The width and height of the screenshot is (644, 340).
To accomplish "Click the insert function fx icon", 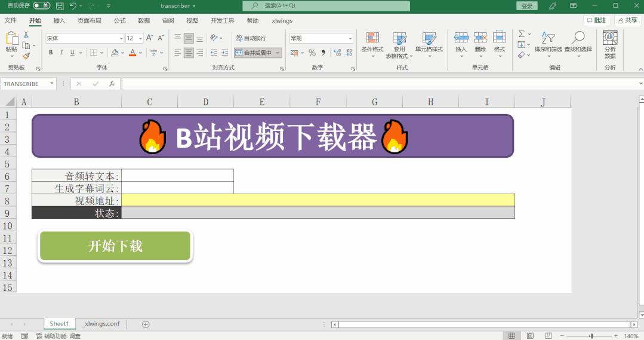I will coord(112,84).
